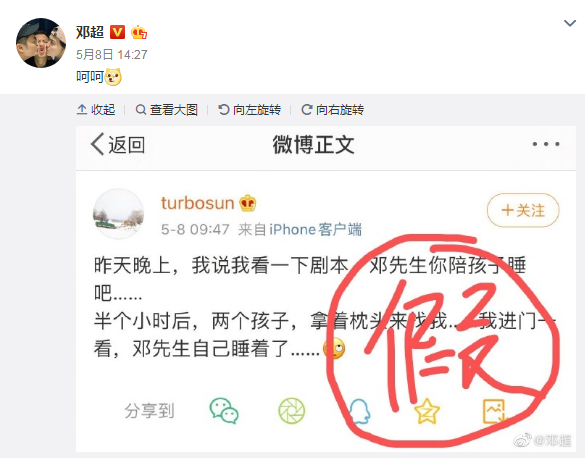Open the post options chevron dropdown
Screen dimensions: 585x458
point(570,23)
